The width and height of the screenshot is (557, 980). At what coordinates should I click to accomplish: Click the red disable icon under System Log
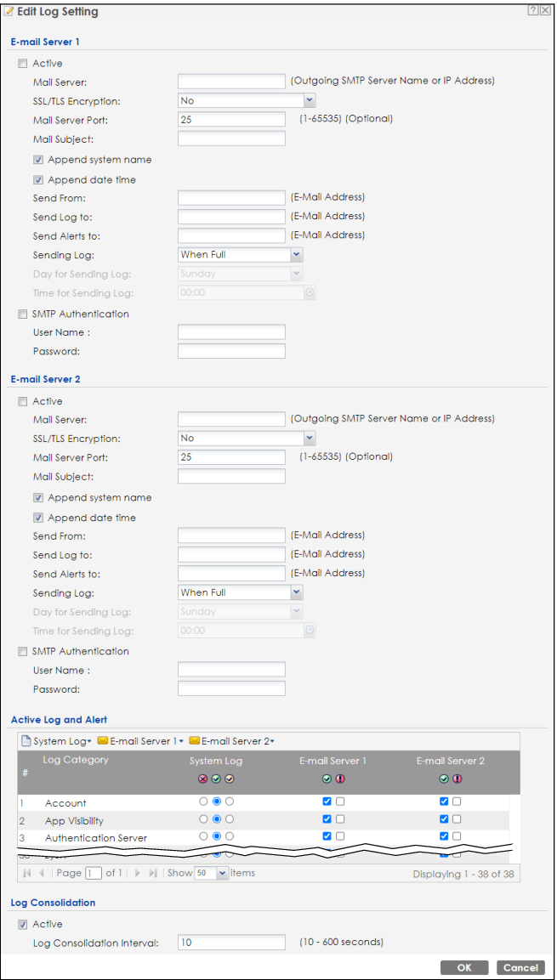[204, 779]
